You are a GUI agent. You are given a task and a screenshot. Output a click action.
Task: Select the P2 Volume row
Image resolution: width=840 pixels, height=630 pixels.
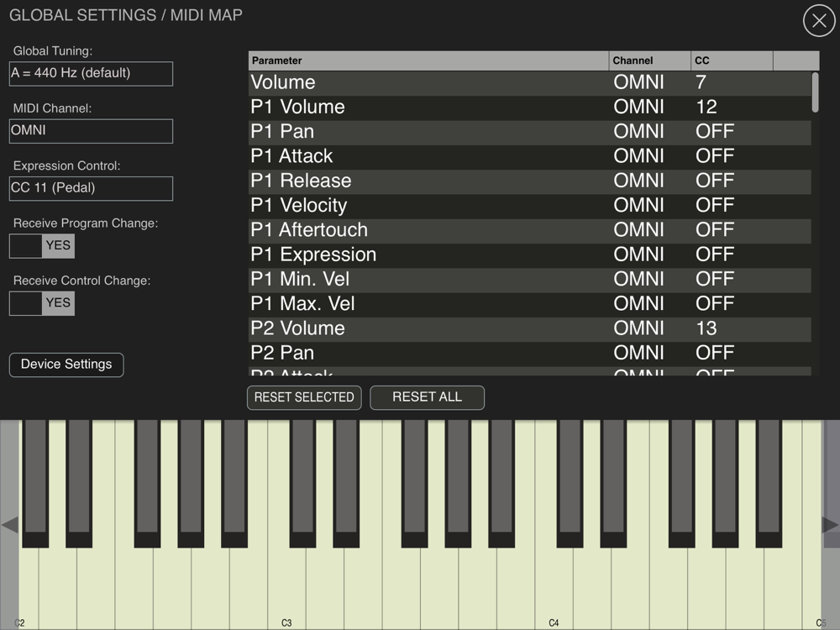click(x=530, y=329)
